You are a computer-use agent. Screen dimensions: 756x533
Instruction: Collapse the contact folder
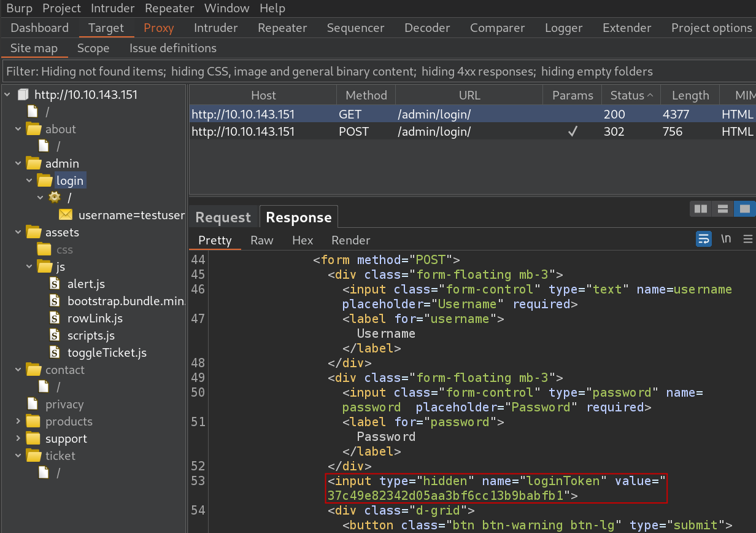[18, 370]
